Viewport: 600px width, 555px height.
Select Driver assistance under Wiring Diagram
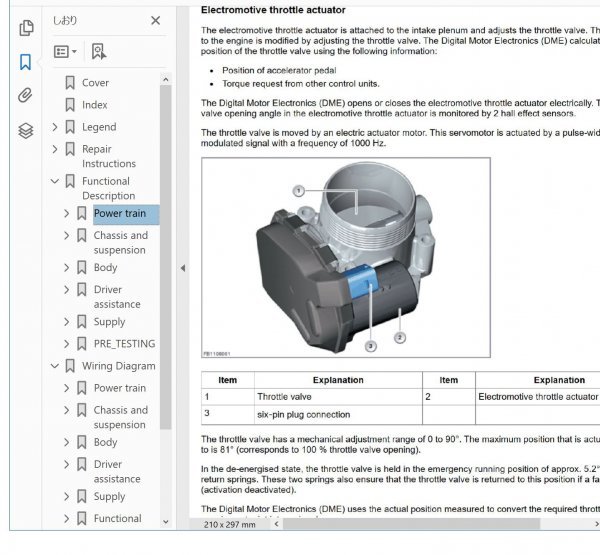(117, 472)
